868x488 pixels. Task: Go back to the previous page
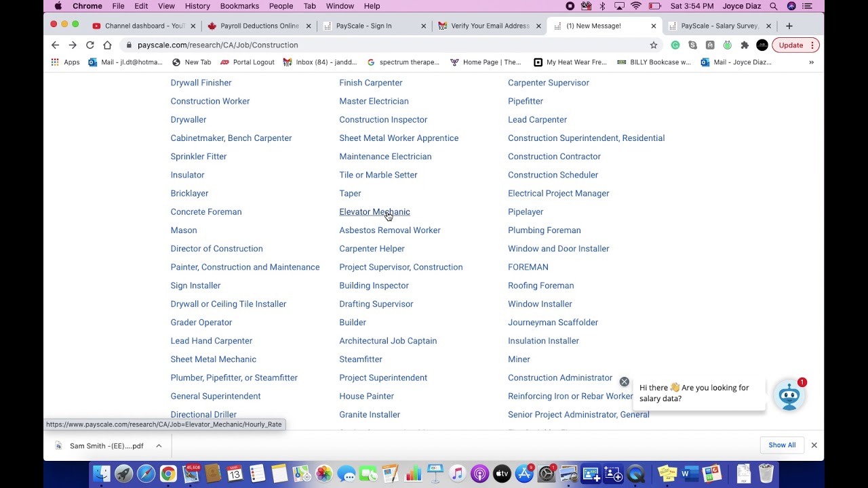point(55,45)
